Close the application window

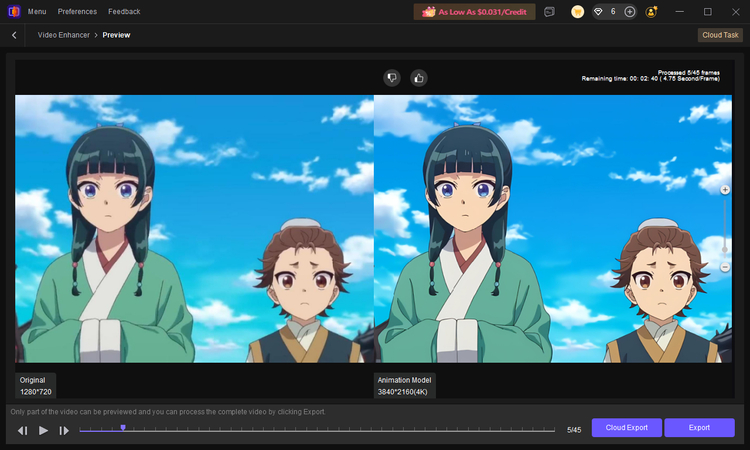[x=736, y=12]
